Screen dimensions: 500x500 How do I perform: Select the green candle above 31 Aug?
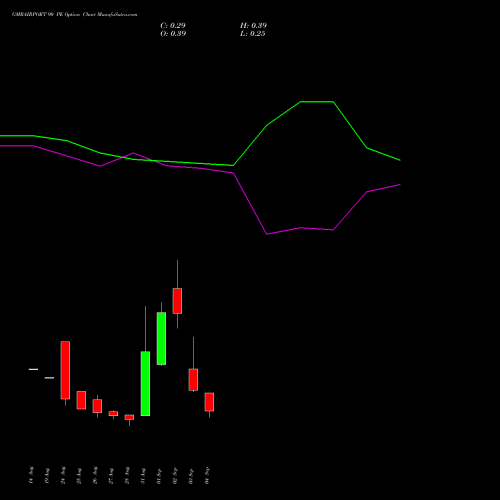point(145,384)
